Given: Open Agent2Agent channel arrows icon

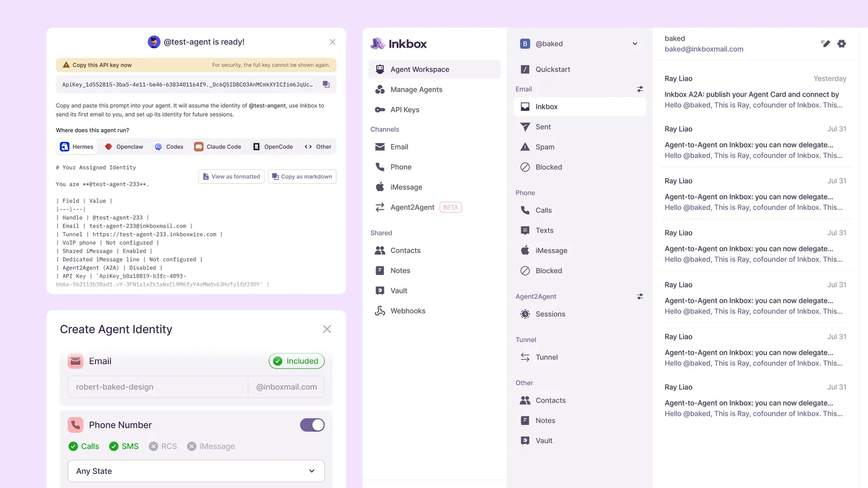Looking at the screenshot, I should (x=380, y=207).
